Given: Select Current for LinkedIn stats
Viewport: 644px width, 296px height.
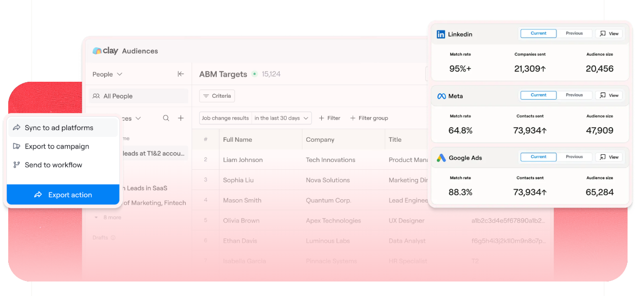Looking at the screenshot, I should 539,33.
